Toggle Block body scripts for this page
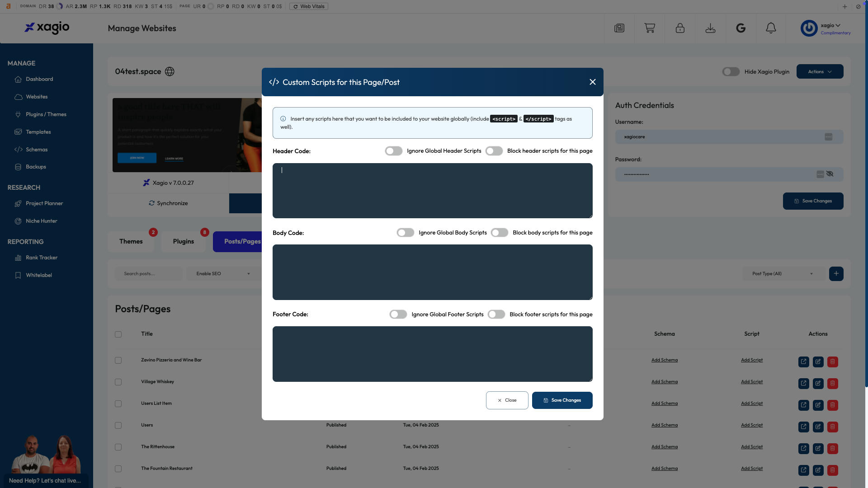 point(499,232)
